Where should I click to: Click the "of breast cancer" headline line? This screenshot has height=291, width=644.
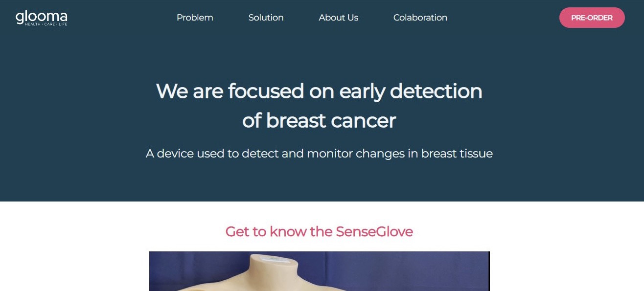pyautogui.click(x=319, y=120)
